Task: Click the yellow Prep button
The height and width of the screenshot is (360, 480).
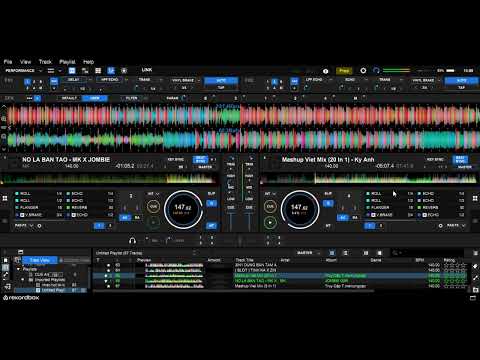Action: coord(344,71)
